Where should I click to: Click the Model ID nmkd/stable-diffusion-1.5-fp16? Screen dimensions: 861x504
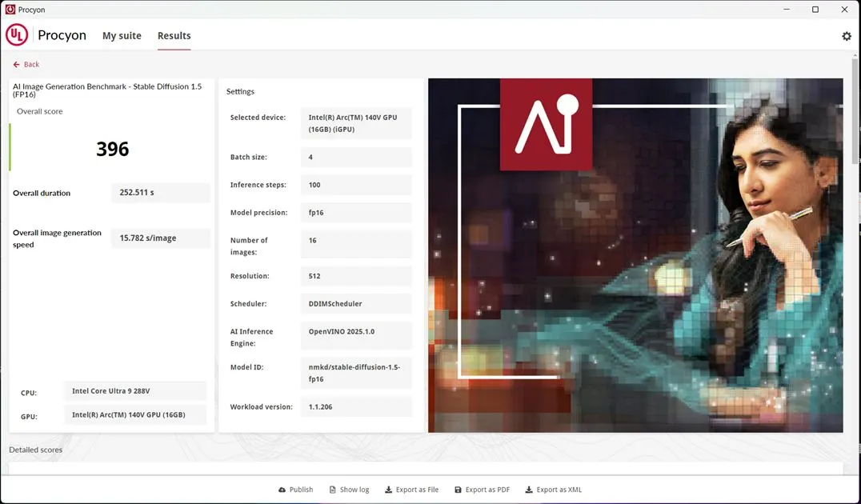pyautogui.click(x=356, y=374)
